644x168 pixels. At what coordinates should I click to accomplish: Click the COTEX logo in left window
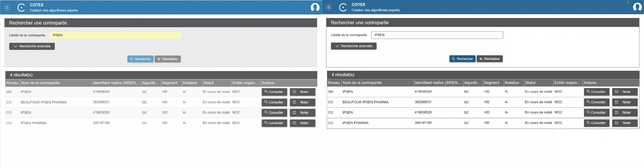(x=21, y=7)
